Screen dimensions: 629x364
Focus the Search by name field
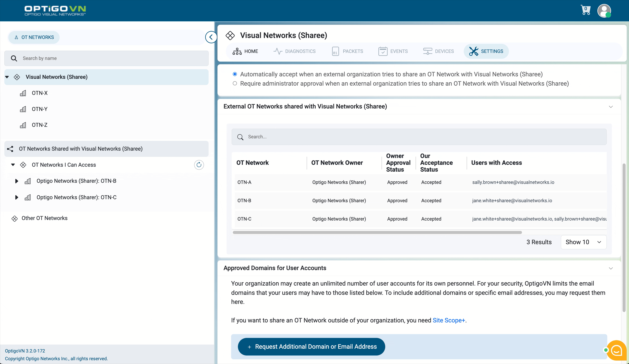106,58
